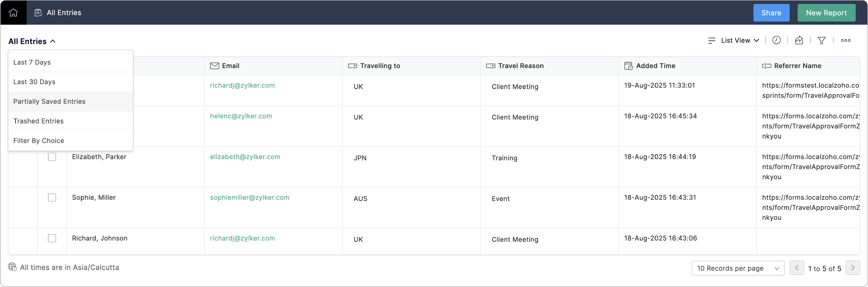Open the filter funnel icon
The width and height of the screenshot is (868, 287).
click(822, 41)
